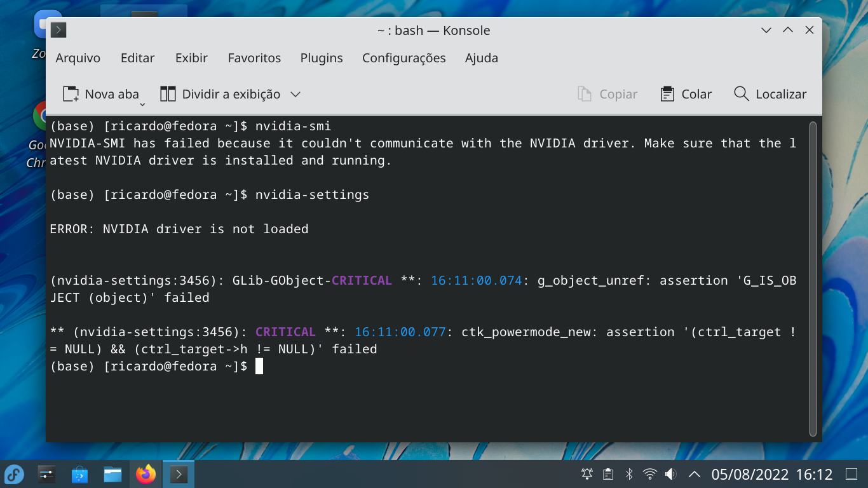Click the date and time clock
Image resolution: width=868 pixels, height=488 pixels.
point(772,474)
